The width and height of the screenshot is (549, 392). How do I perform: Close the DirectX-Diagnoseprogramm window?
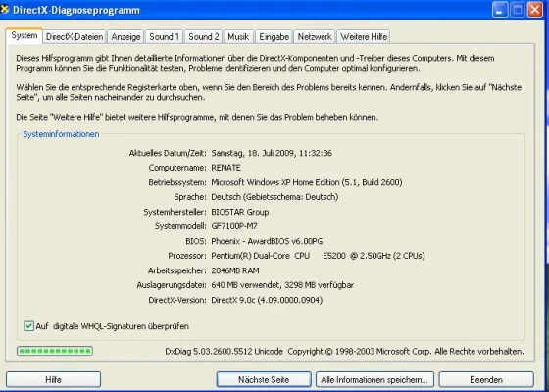[534, 10]
